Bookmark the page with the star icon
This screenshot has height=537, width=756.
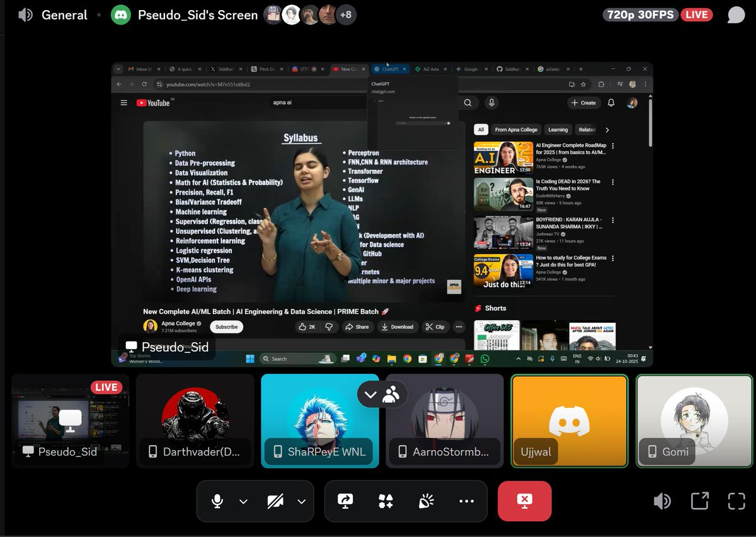pos(584,84)
